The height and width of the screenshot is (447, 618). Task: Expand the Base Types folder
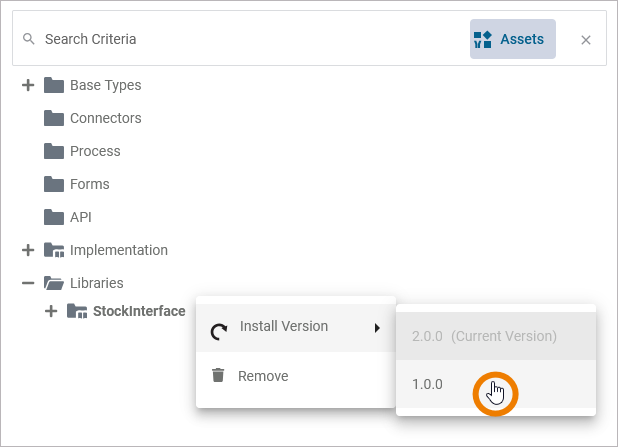pyautogui.click(x=28, y=86)
